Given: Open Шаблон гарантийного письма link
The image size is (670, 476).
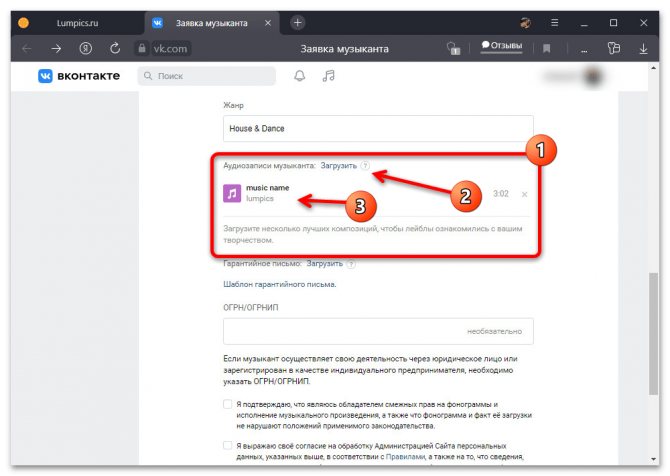Looking at the screenshot, I should pyautogui.click(x=279, y=284).
